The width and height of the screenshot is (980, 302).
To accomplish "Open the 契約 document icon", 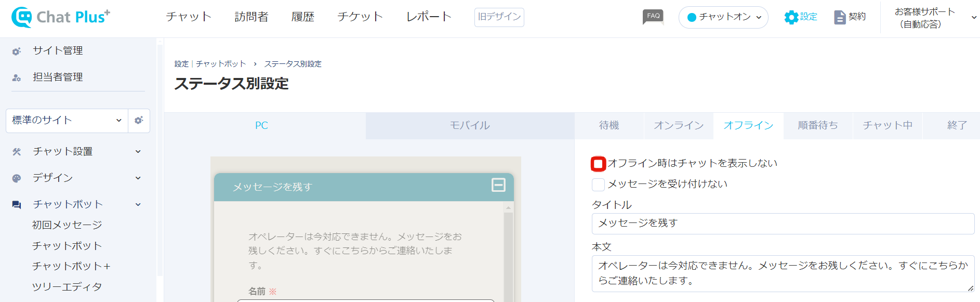I will coord(840,17).
